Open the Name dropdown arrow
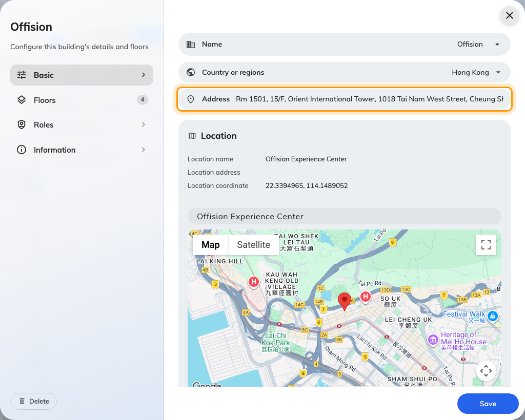Viewport: 525px width, 420px height. pos(497,45)
